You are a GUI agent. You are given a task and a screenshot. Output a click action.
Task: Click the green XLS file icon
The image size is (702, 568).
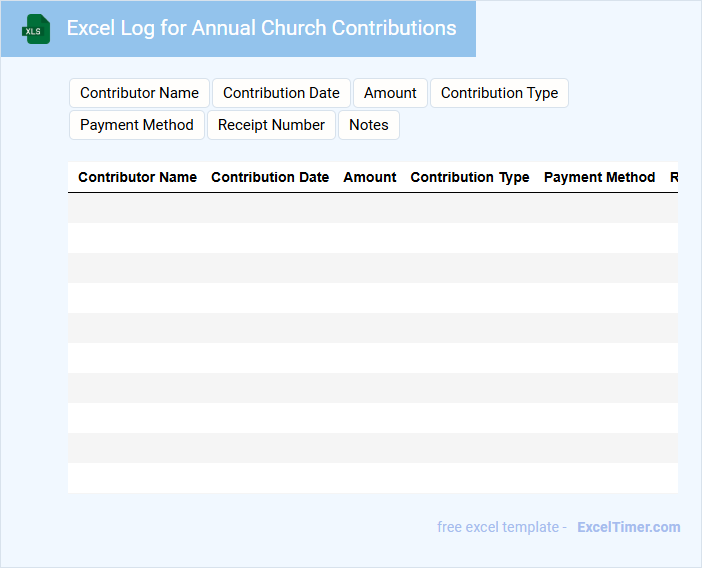coord(37,29)
